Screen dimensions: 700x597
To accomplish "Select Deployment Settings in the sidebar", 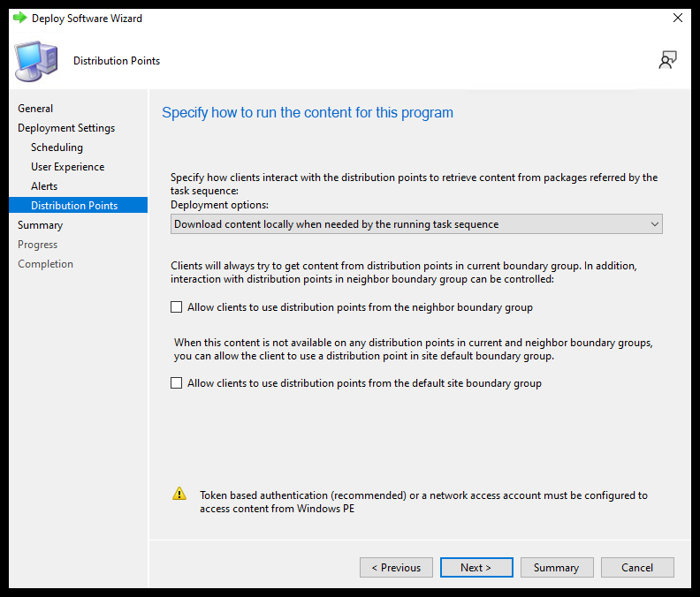I will tap(66, 128).
